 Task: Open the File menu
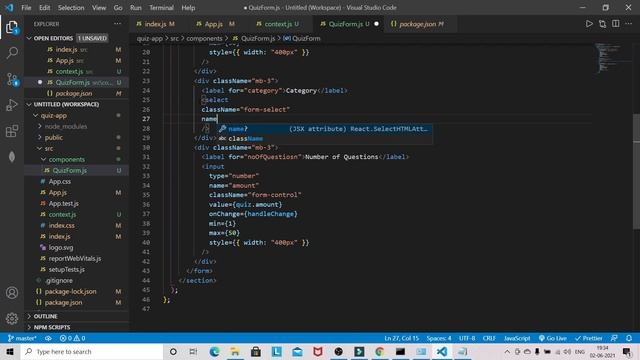pyautogui.click(x=26, y=8)
